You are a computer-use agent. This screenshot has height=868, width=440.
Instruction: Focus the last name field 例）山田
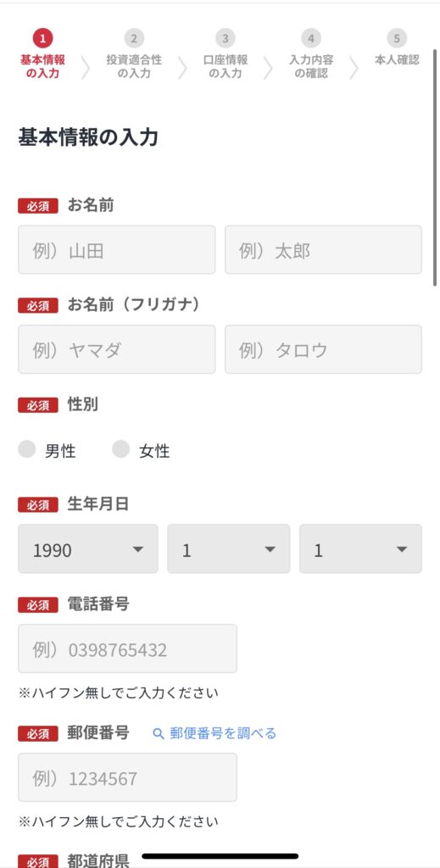[117, 250]
